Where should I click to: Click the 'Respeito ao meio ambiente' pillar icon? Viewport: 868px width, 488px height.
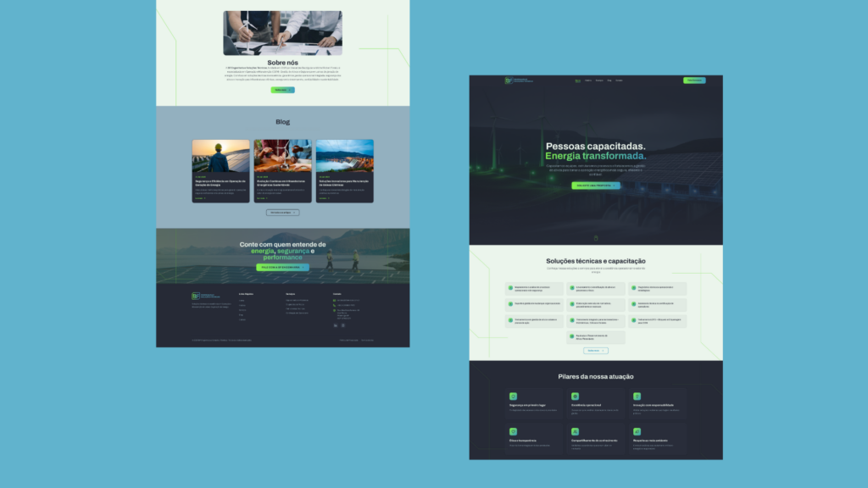tap(637, 431)
